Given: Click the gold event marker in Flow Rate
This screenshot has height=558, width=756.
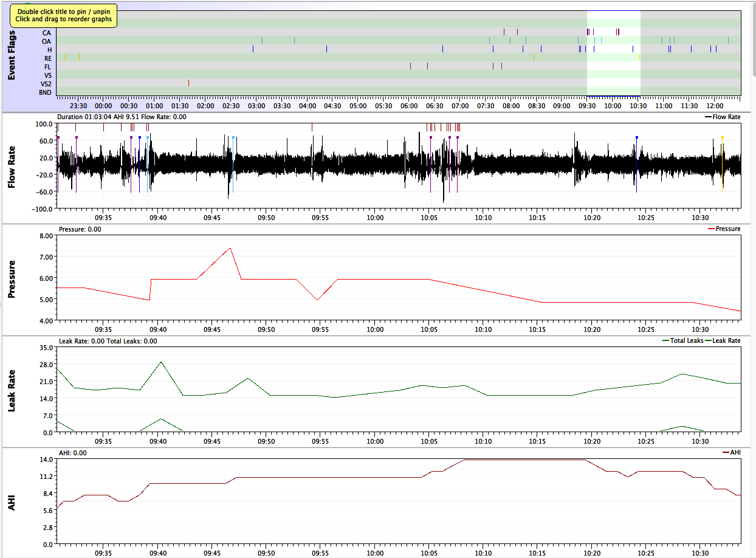Looking at the screenshot, I should pos(723,138).
